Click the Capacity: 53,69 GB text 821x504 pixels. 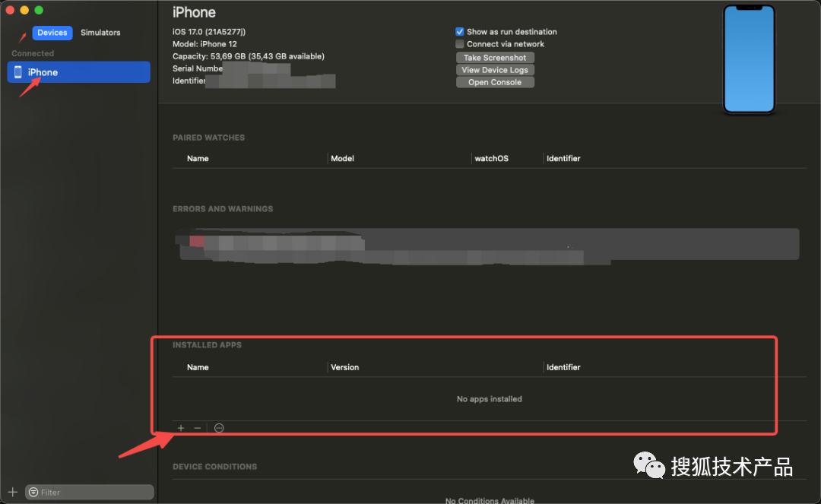click(x=249, y=56)
